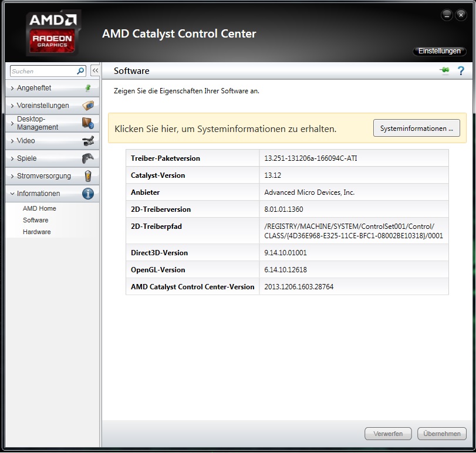
Task: Click the 2D-Treiberversion label
Action: (x=161, y=209)
